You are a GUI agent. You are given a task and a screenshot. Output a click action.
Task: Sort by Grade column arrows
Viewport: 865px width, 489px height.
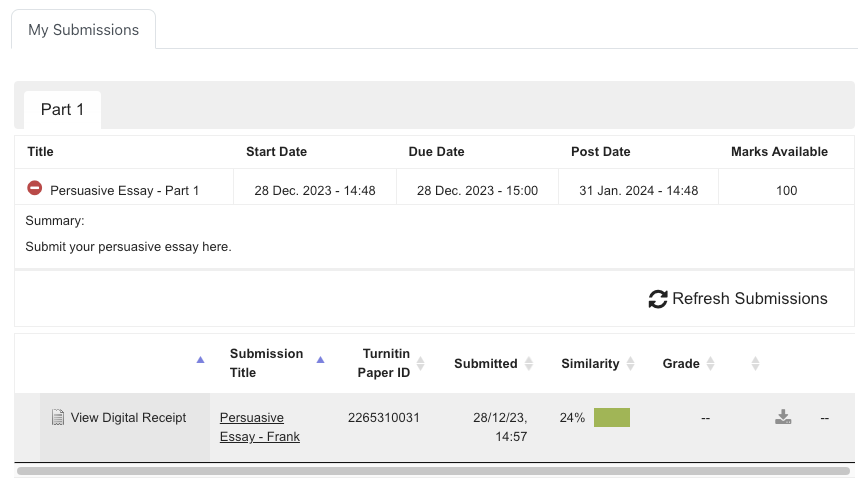(711, 363)
